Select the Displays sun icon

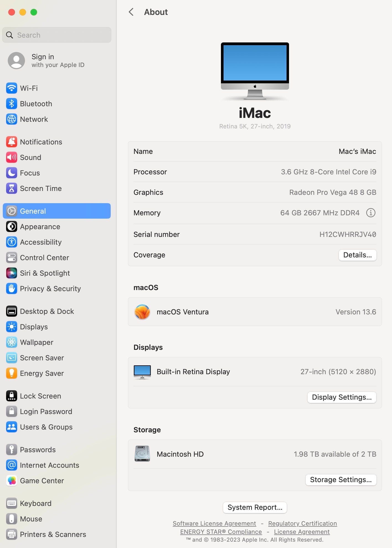click(12, 327)
